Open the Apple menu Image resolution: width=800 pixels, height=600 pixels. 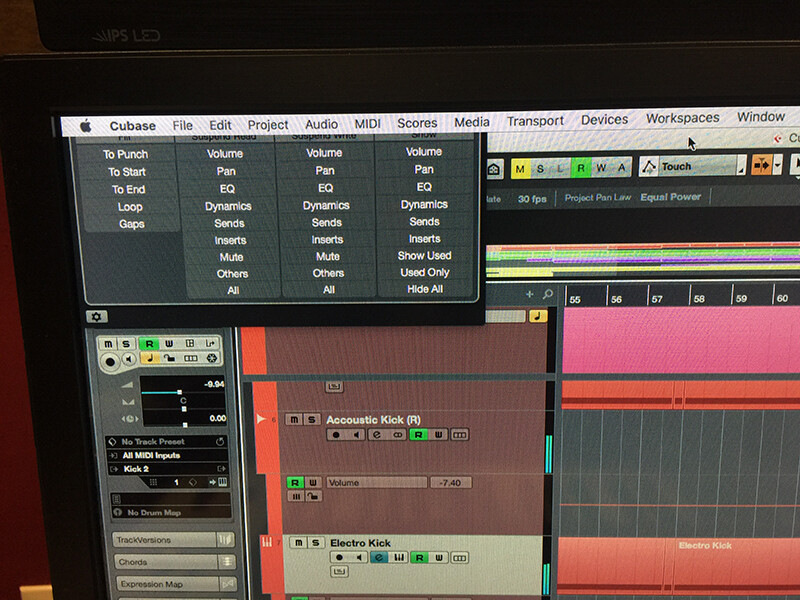point(86,126)
